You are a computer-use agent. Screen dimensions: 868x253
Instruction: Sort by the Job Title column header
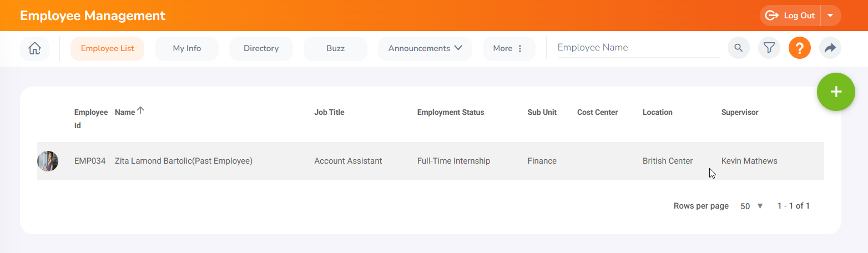(x=329, y=112)
